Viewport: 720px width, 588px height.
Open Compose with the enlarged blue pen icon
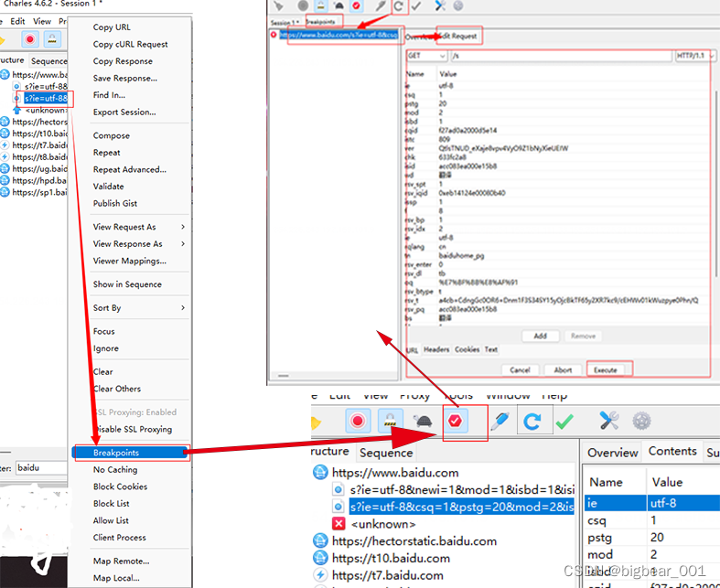(500, 421)
